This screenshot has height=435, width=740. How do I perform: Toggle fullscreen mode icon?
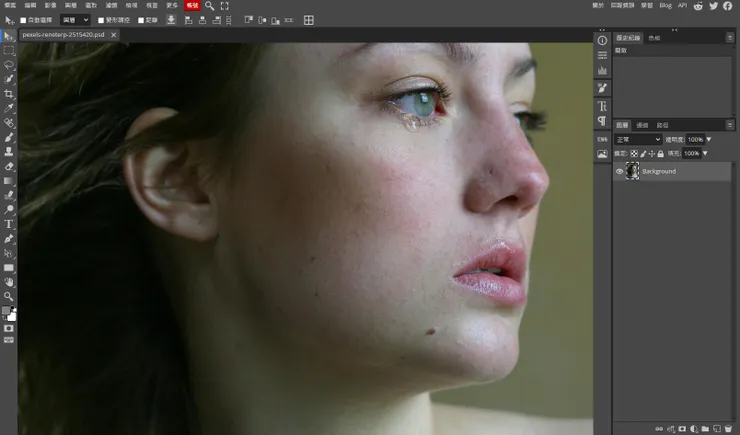pos(225,6)
